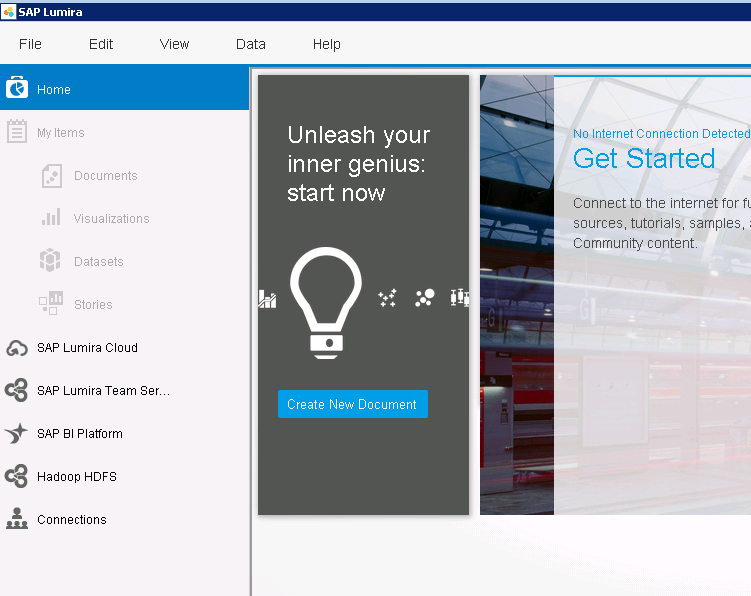
Task: Open Datasets under My Items
Action: [99, 262]
